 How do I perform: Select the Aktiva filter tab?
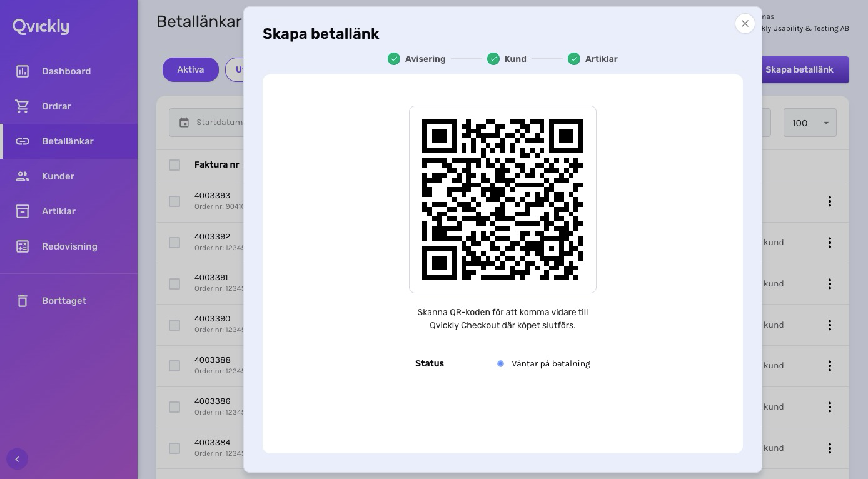[x=191, y=69]
